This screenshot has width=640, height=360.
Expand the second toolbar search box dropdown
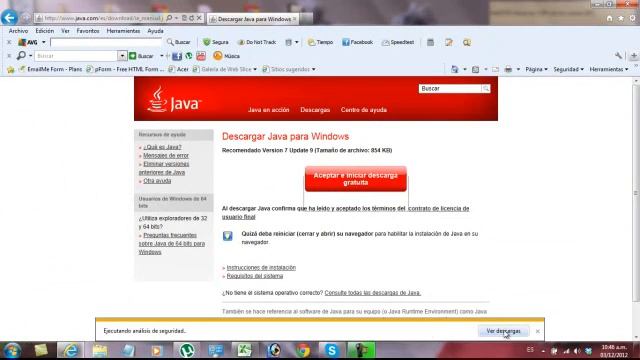point(122,56)
